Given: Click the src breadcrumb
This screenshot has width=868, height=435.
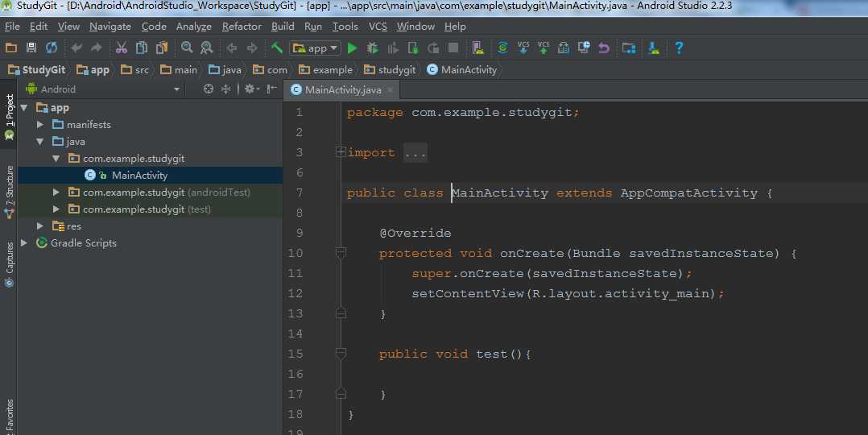Looking at the screenshot, I should [135, 70].
